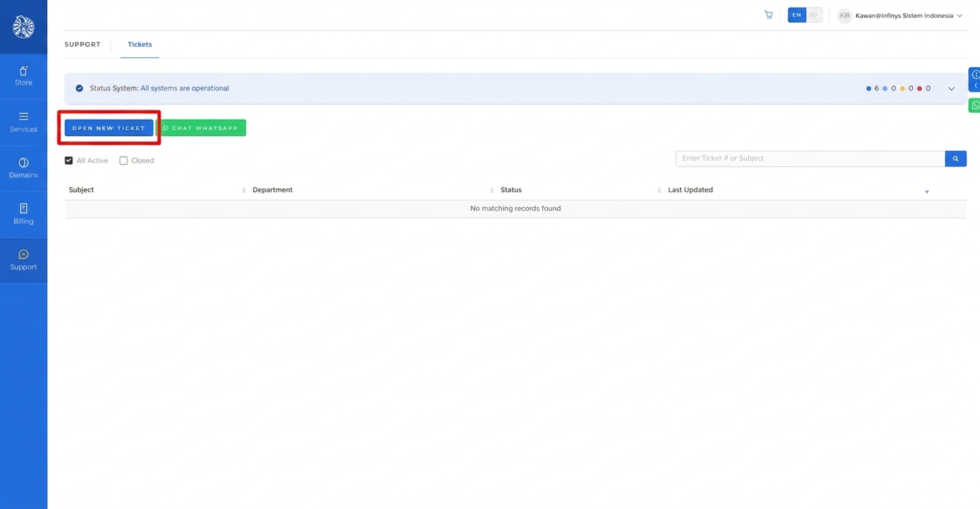Click the Open New Ticket button

[x=109, y=128]
